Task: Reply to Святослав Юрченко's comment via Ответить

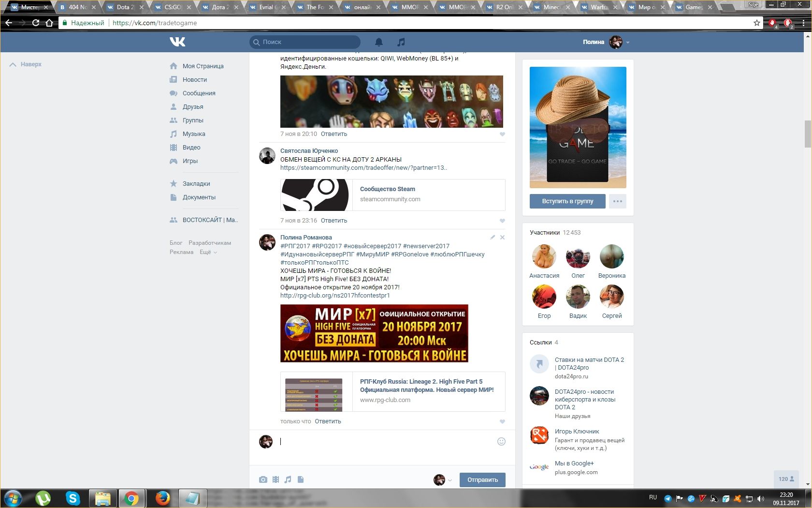Action: coord(334,221)
